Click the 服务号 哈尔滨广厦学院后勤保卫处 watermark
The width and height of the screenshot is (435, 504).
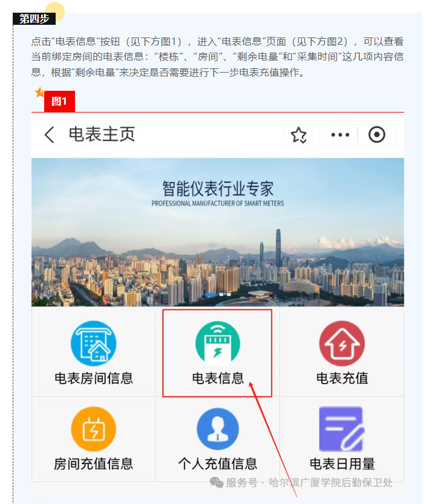click(x=301, y=482)
